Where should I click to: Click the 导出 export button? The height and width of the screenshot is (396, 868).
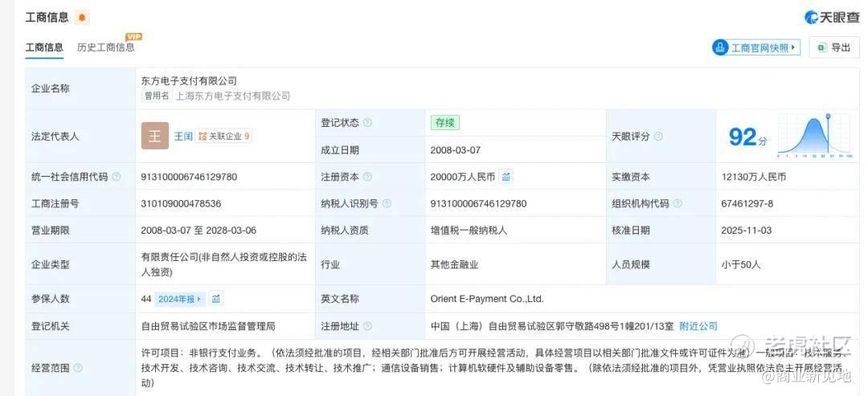pos(834,47)
